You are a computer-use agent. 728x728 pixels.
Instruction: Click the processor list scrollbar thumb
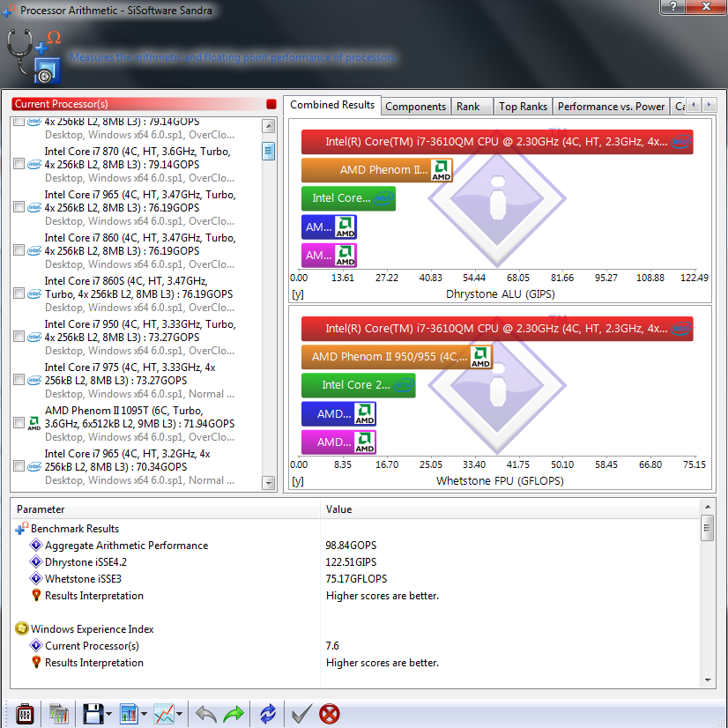(x=268, y=151)
